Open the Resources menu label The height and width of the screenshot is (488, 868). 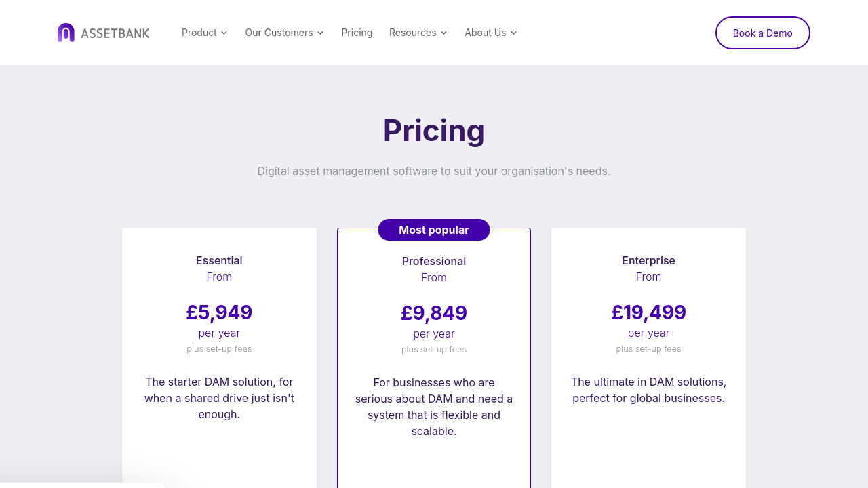(x=412, y=33)
